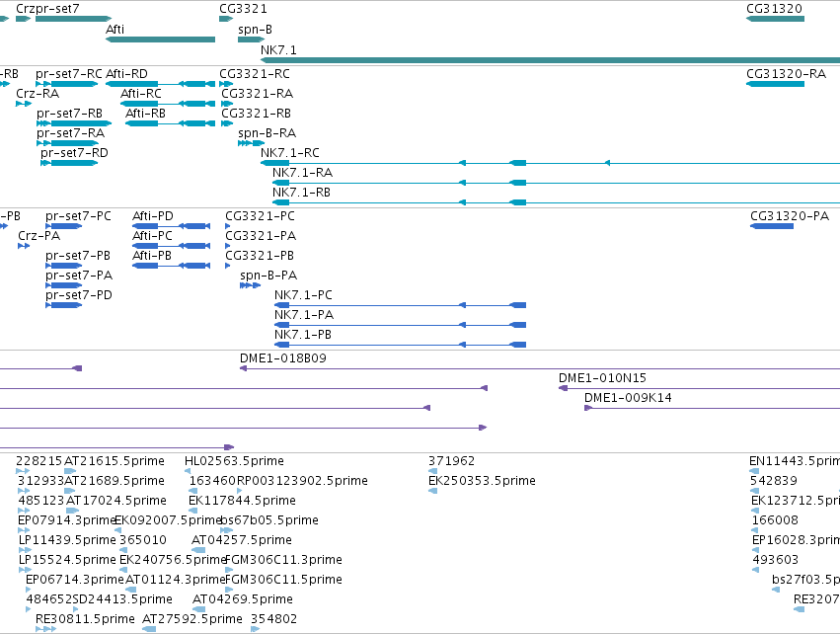840x634 pixels.
Task: Select the spn-B-RA transcript label
Action: (x=267, y=133)
